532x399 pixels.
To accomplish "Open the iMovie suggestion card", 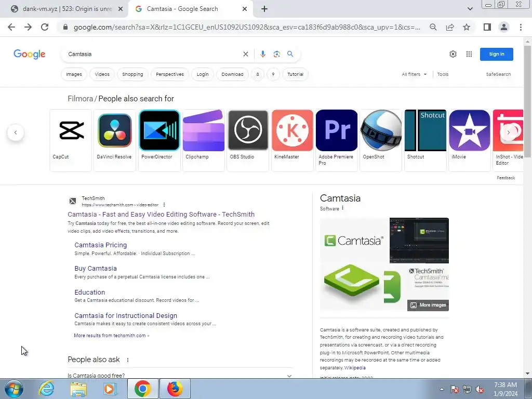I will [470, 140].
